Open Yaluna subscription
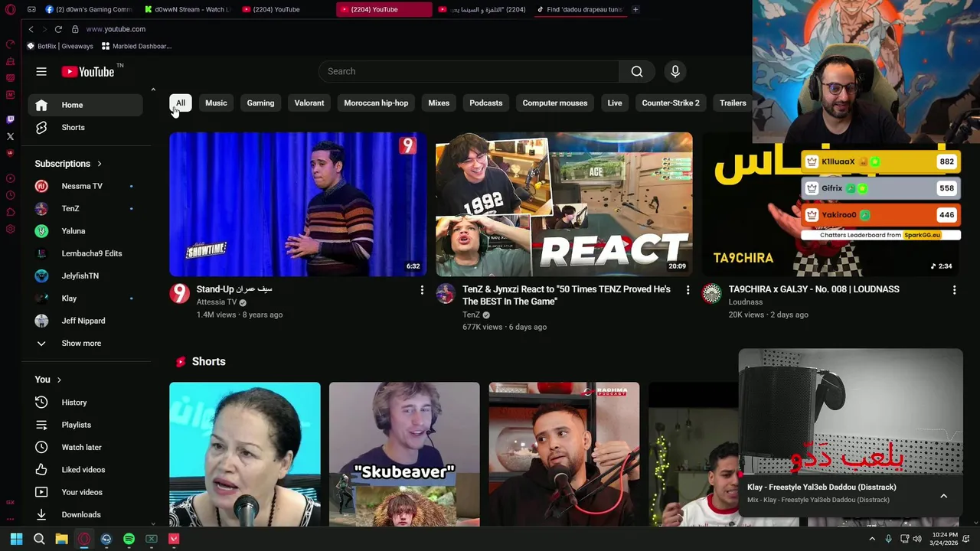The image size is (980, 551). point(86,231)
